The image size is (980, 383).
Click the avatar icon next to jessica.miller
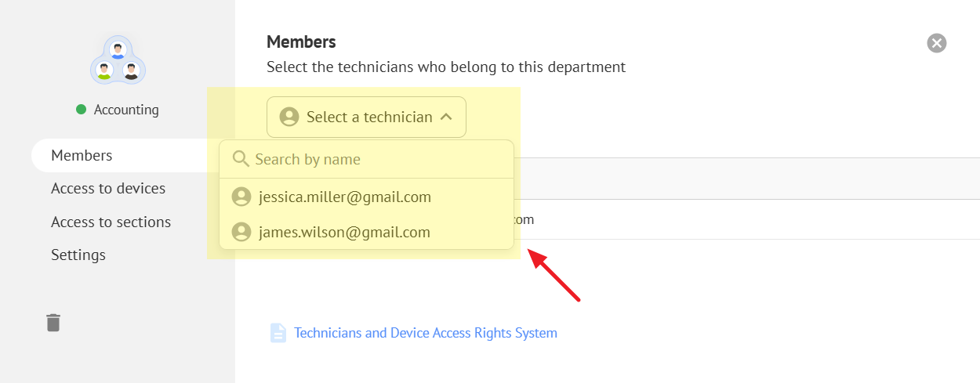click(241, 197)
